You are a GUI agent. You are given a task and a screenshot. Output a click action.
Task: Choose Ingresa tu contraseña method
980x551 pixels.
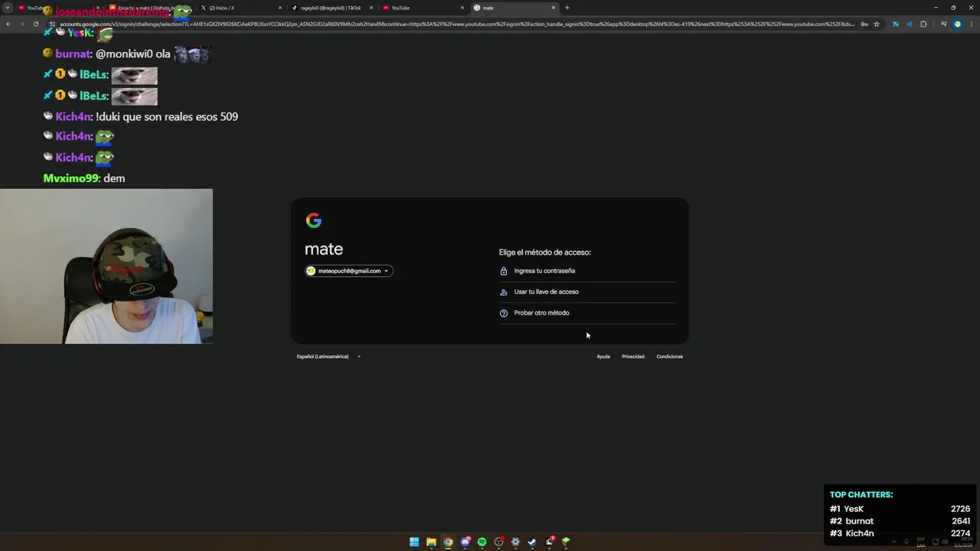click(x=587, y=271)
